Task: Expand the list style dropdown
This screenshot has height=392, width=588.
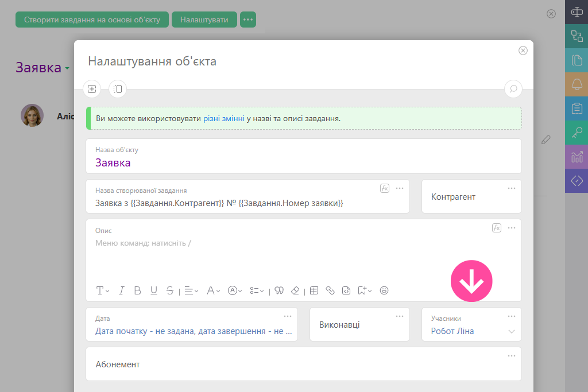Action: pyautogui.click(x=257, y=290)
